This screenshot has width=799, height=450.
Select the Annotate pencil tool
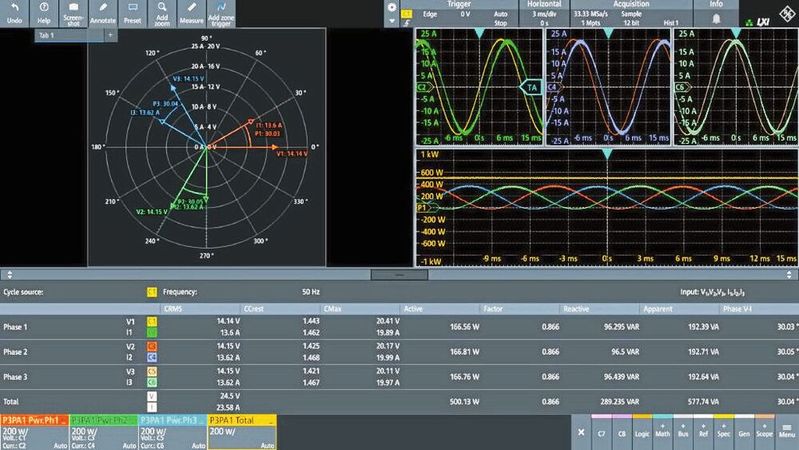102,13
